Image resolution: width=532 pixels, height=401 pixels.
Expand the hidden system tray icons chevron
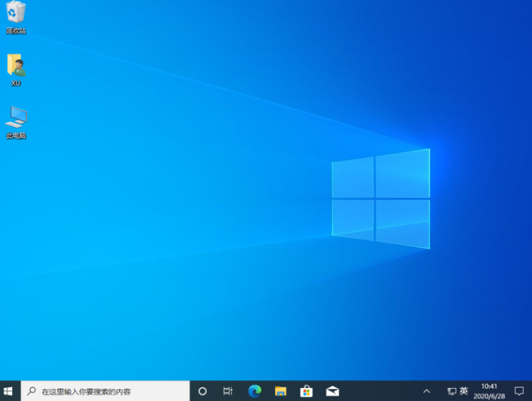[x=426, y=391]
